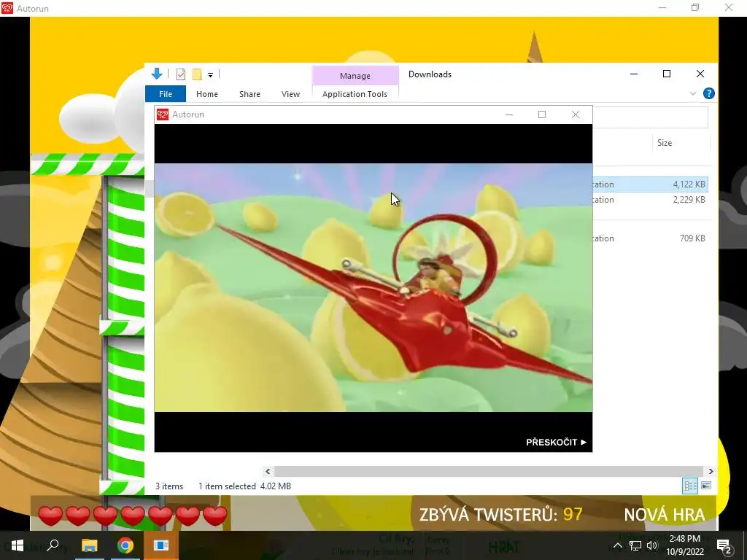
Task: Open the network status tray icon
Action: [635, 546]
